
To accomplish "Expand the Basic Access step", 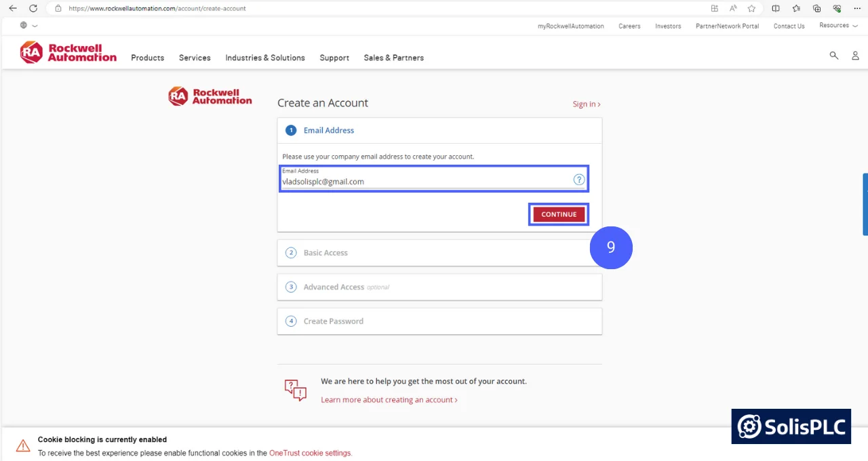I will tap(439, 253).
